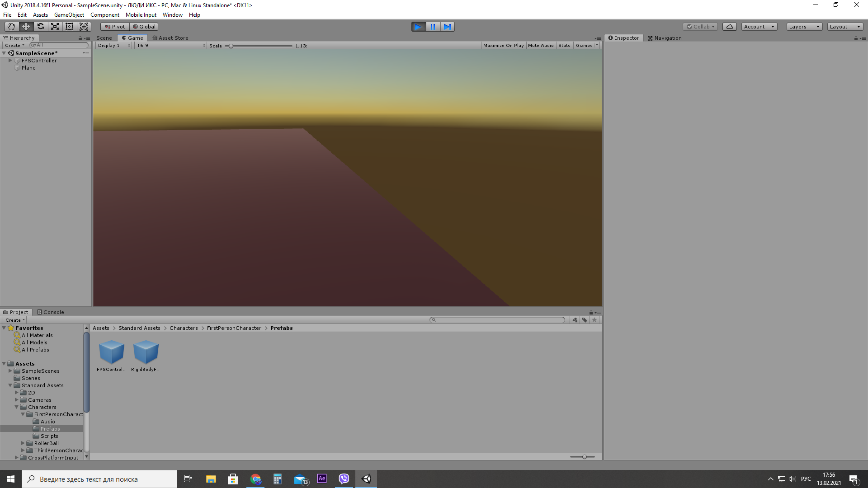Open the Component menu
This screenshot has width=868, height=488.
pos(105,15)
